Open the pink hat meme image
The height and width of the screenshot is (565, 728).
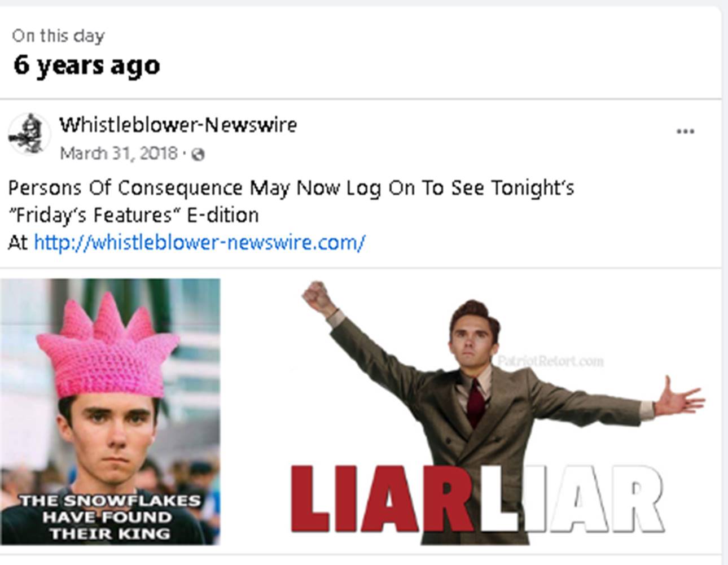(x=110, y=411)
